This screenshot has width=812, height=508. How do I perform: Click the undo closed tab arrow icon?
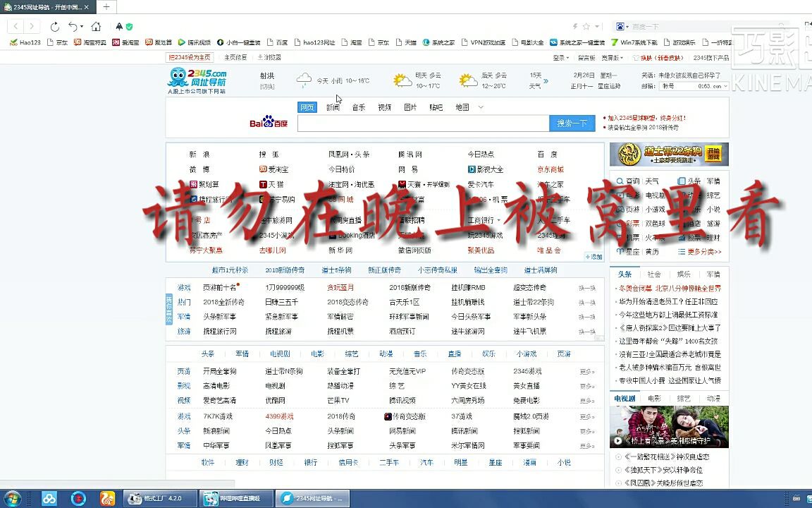point(74,26)
